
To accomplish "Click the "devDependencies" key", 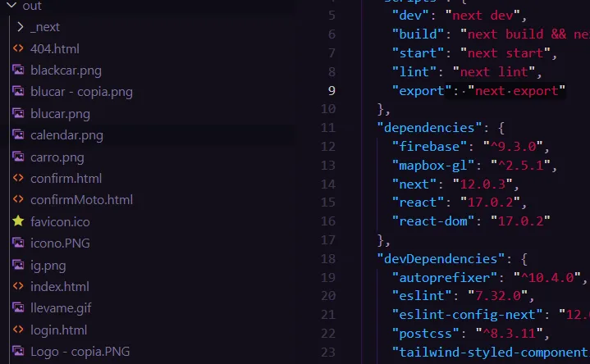I will pos(441,259).
